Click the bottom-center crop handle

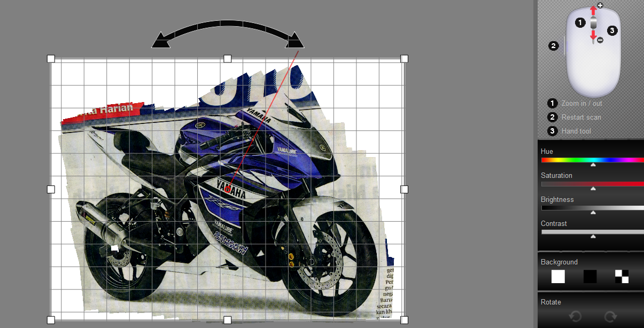coord(227,320)
